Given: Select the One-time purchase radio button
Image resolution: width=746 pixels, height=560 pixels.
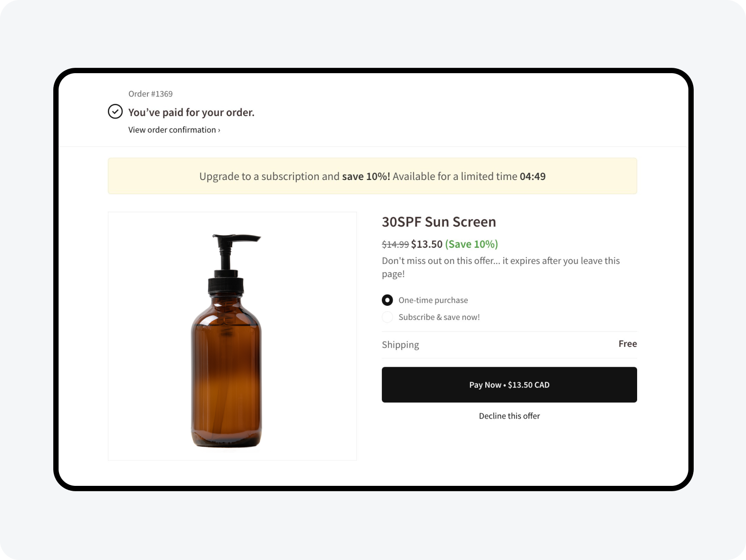Looking at the screenshot, I should pos(387,300).
